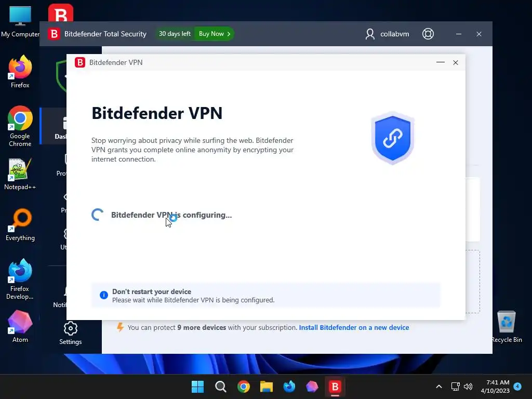Viewport: 532px width, 399px height.
Task: Open Atom from the taskbar
Action: pos(312,387)
